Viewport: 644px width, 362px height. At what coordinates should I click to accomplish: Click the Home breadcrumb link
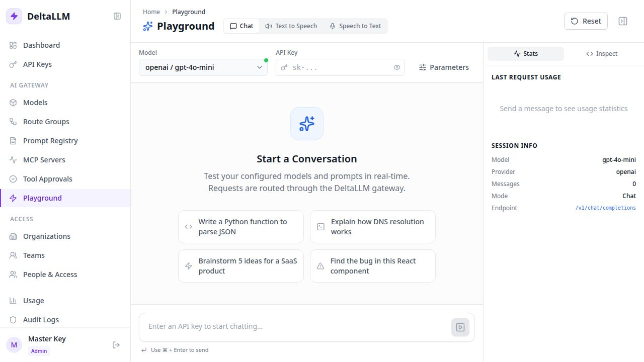(x=151, y=12)
